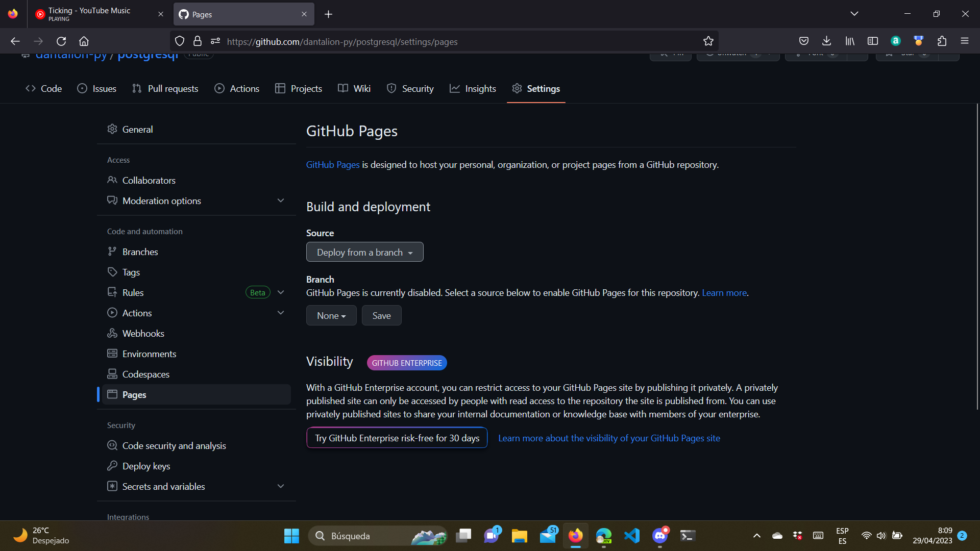This screenshot has height=551, width=980.
Task: Click the Wiki icon in navigation
Action: pyautogui.click(x=345, y=88)
